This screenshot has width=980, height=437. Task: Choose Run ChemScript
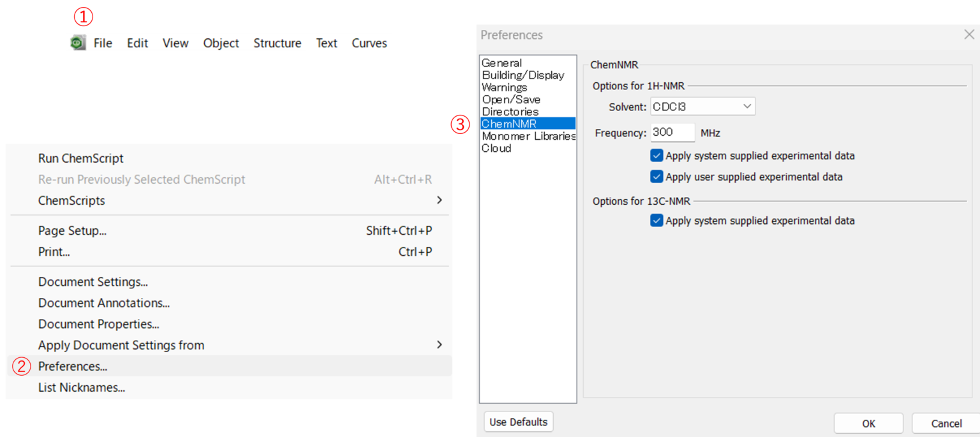pyautogui.click(x=228, y=158)
